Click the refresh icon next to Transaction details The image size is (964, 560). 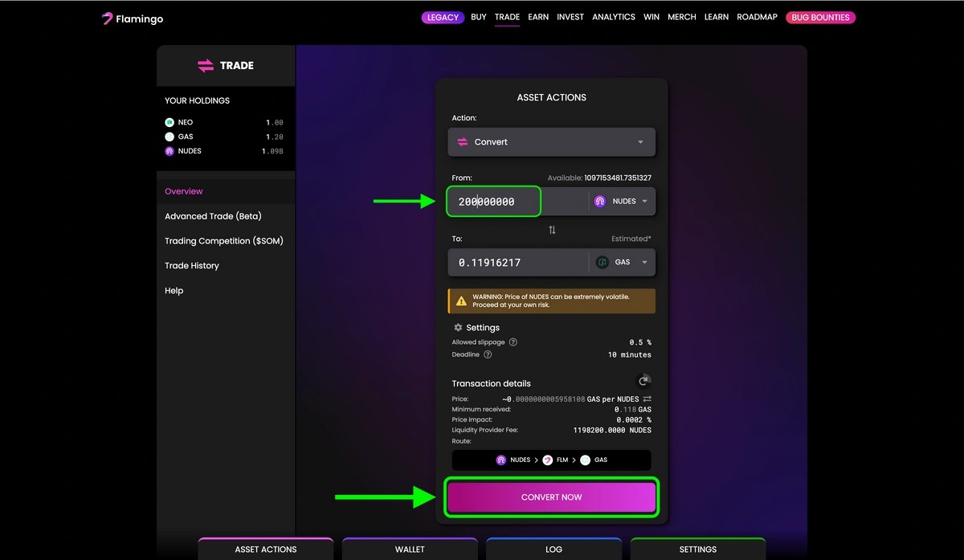[x=643, y=380]
